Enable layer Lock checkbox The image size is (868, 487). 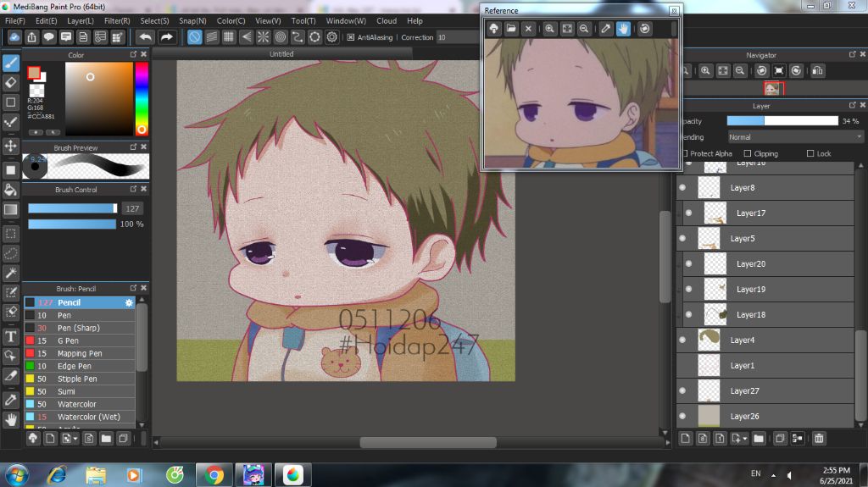coord(810,153)
